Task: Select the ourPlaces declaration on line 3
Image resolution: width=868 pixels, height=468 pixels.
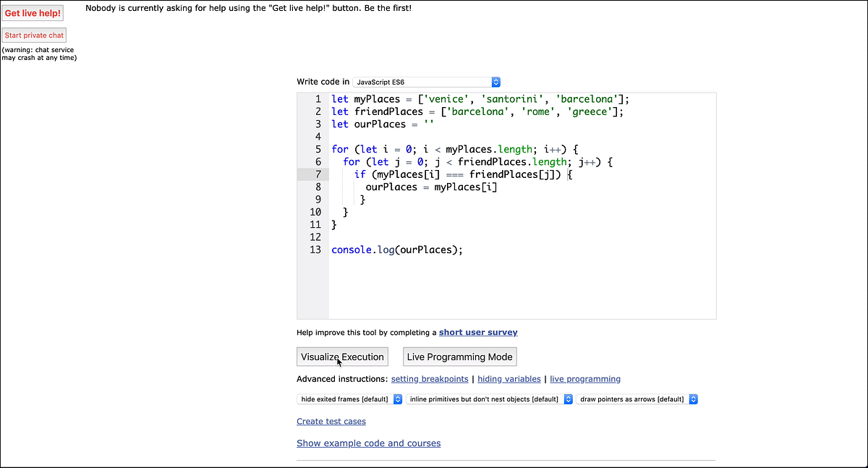Action: click(376, 124)
